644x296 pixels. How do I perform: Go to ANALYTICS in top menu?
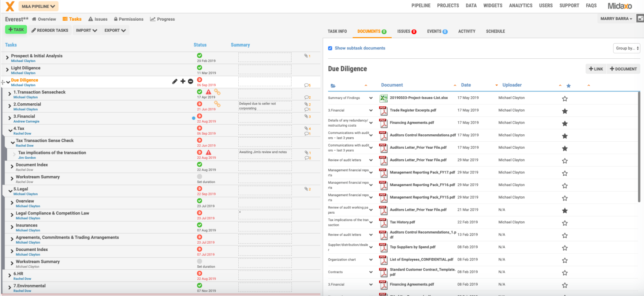point(521,6)
